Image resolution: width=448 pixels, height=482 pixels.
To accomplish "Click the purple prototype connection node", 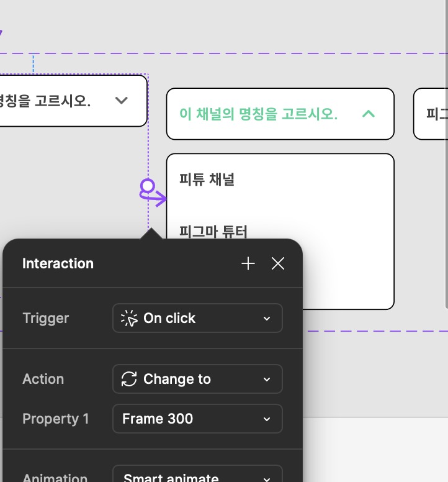I will pyautogui.click(x=148, y=186).
